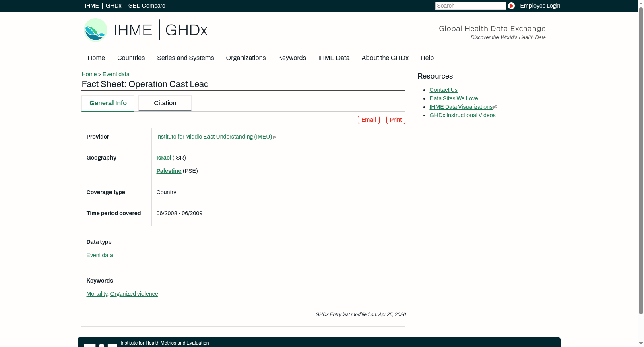Click the 'Global Health Data Exchange' tagline
644x347 pixels.
click(x=492, y=29)
